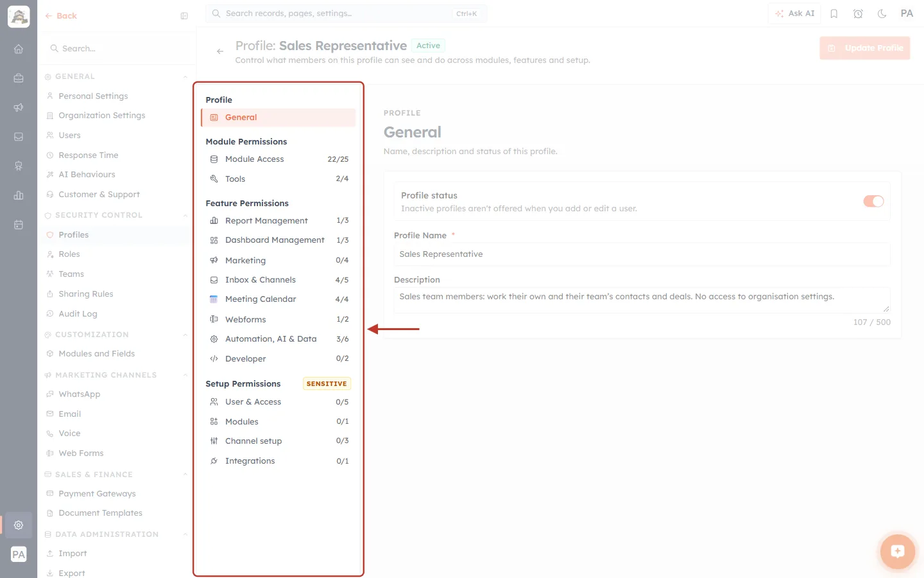Switch to dark mode with moon icon
The image size is (924, 578).
coord(882,13)
